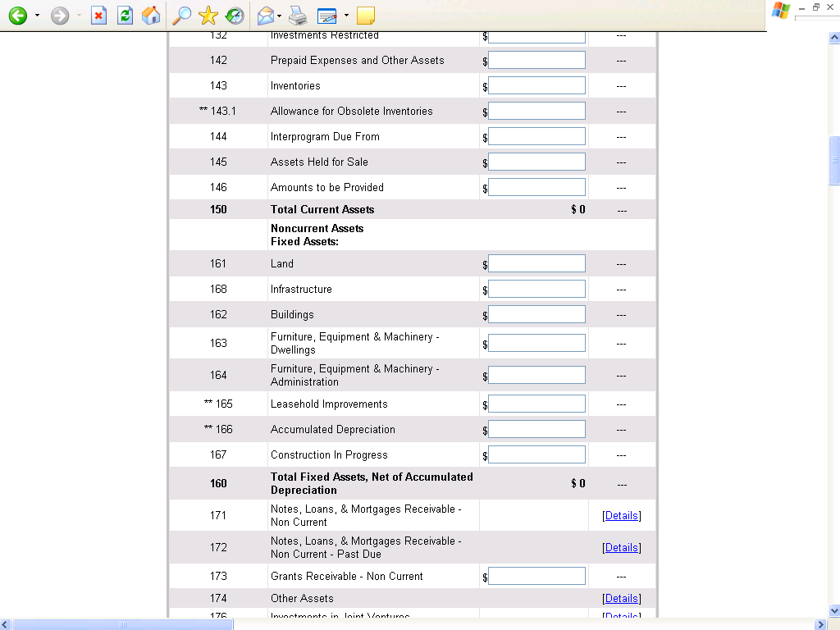Refresh the page with the Refresh icon

coord(125,16)
